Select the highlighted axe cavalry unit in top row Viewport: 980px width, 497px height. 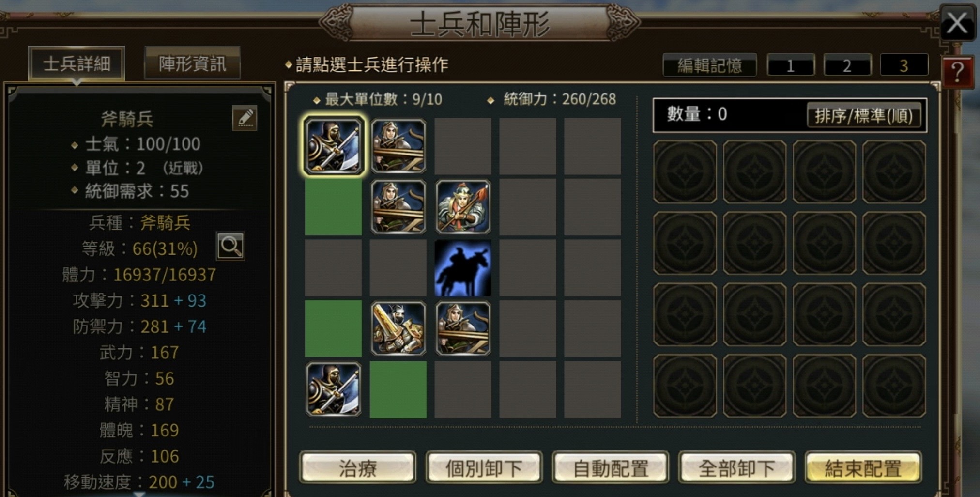[x=333, y=146]
